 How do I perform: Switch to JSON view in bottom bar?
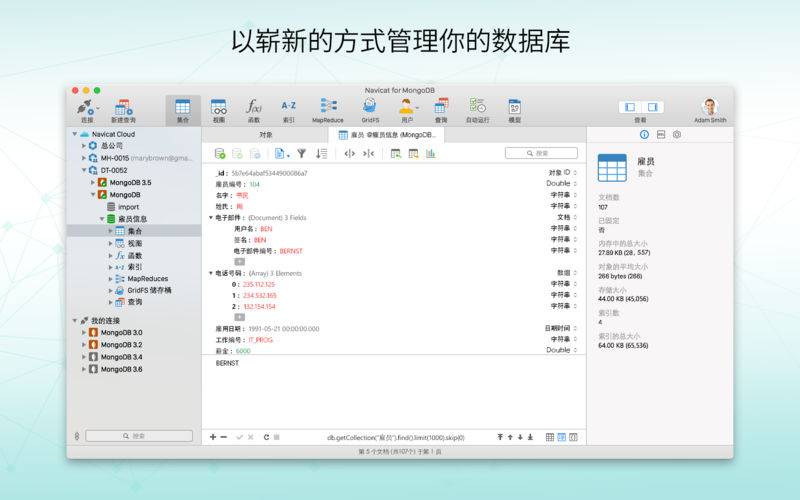click(x=573, y=437)
